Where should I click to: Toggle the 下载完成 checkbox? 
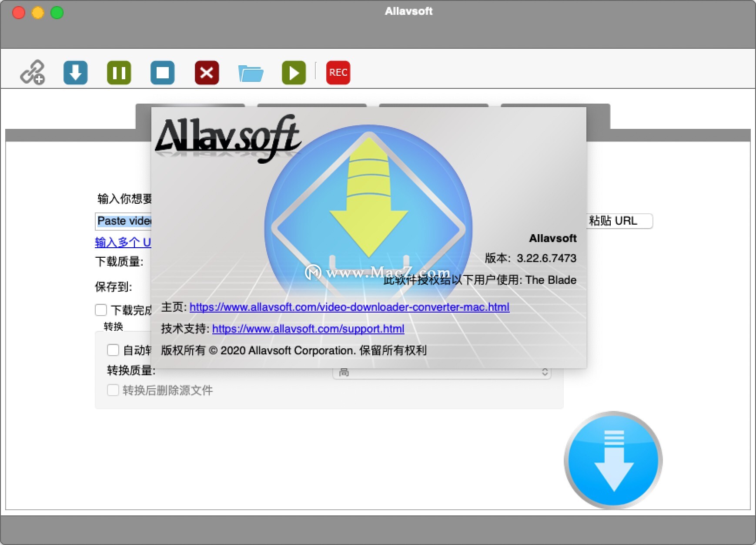point(101,310)
